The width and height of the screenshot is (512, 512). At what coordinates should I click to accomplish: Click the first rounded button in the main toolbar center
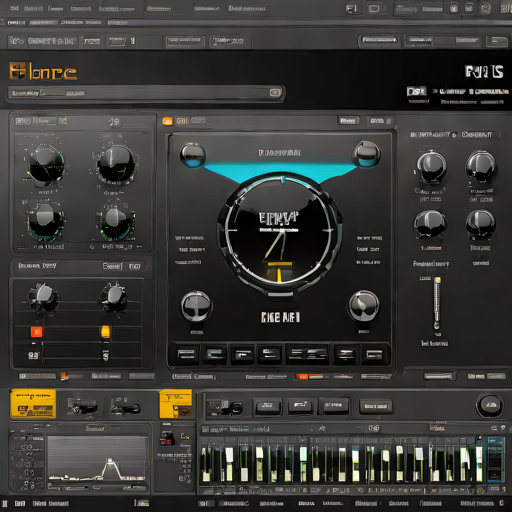185,42
